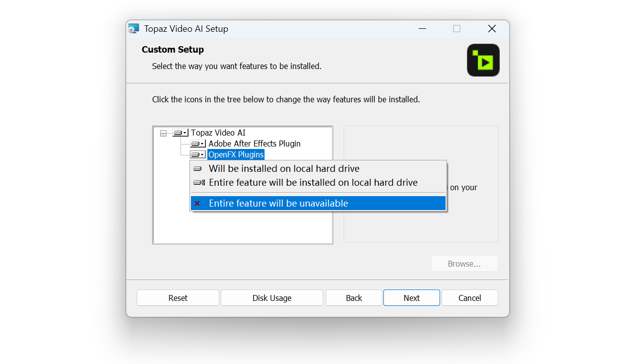Minimize the Topaz Video AI Setup window
The width and height of the screenshot is (632, 364).
click(x=422, y=29)
